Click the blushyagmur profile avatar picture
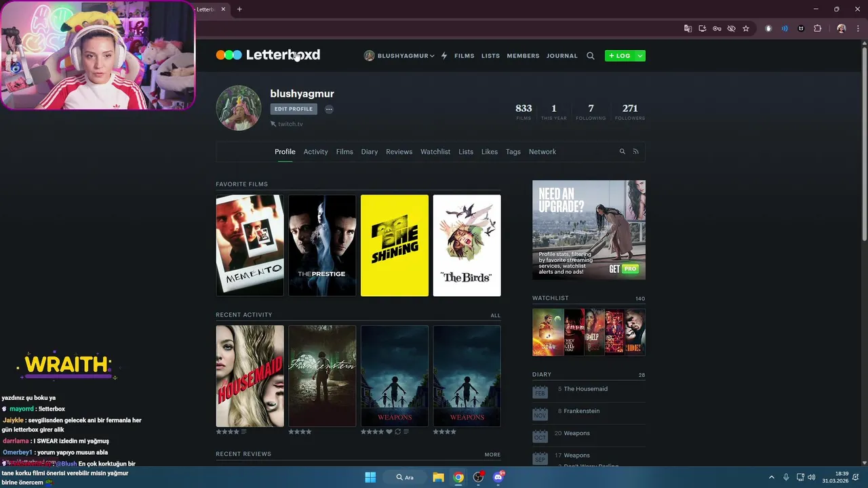 pyautogui.click(x=238, y=108)
